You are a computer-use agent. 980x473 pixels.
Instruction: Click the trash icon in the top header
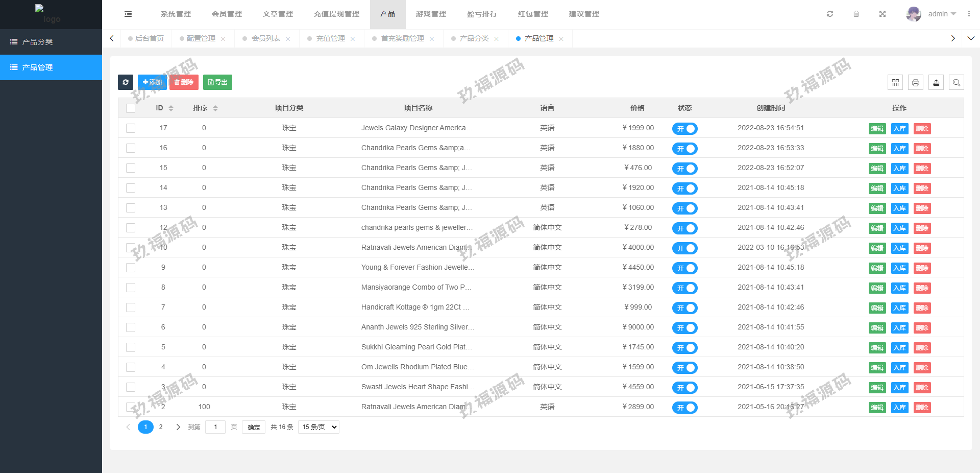click(856, 14)
